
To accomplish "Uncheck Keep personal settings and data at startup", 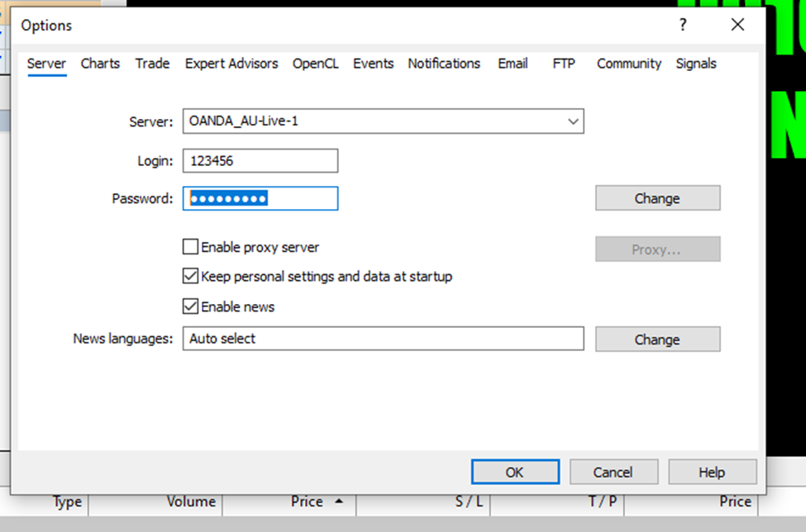I will coord(191,277).
